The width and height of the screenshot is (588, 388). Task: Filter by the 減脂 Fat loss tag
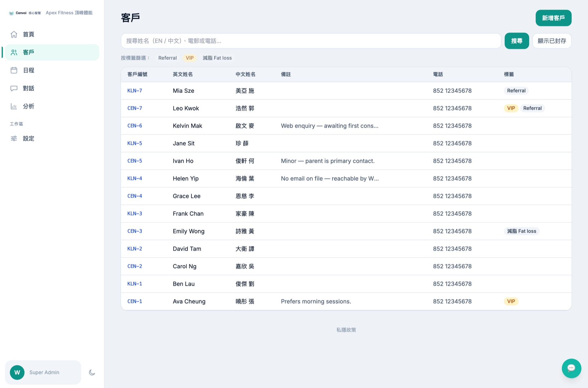coord(217,58)
